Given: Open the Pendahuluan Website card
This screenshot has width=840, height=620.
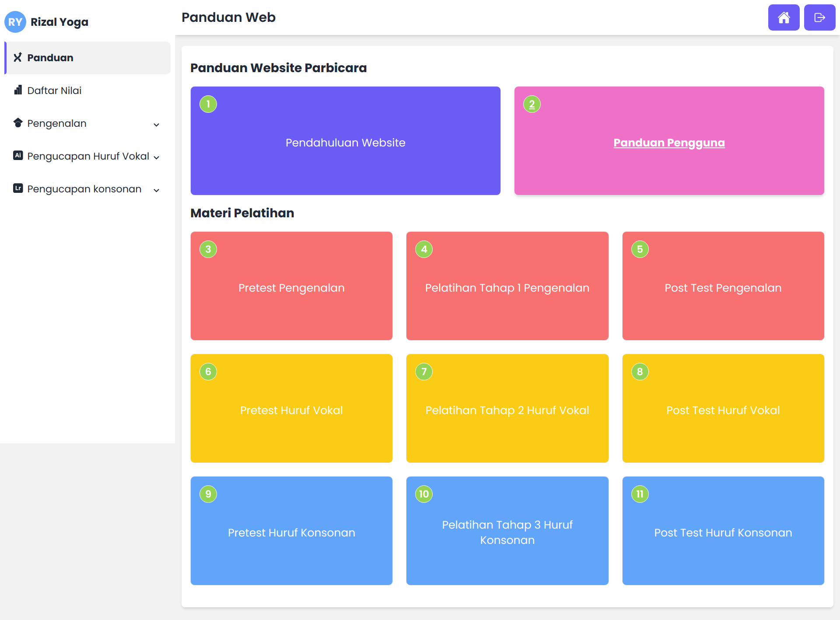Looking at the screenshot, I should pyautogui.click(x=345, y=143).
